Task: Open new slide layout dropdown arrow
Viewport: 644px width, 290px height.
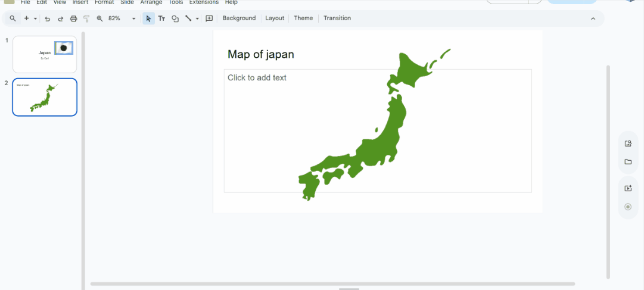Action: click(x=35, y=18)
